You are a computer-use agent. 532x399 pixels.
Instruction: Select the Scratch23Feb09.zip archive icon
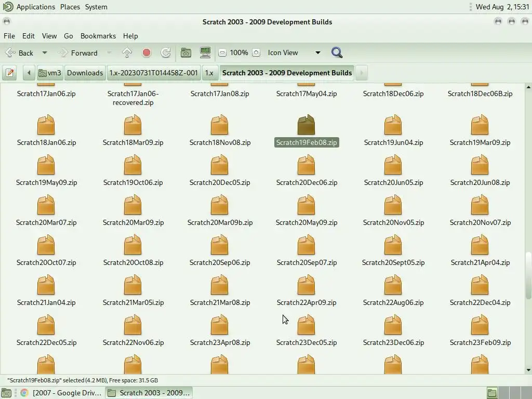tap(480, 325)
